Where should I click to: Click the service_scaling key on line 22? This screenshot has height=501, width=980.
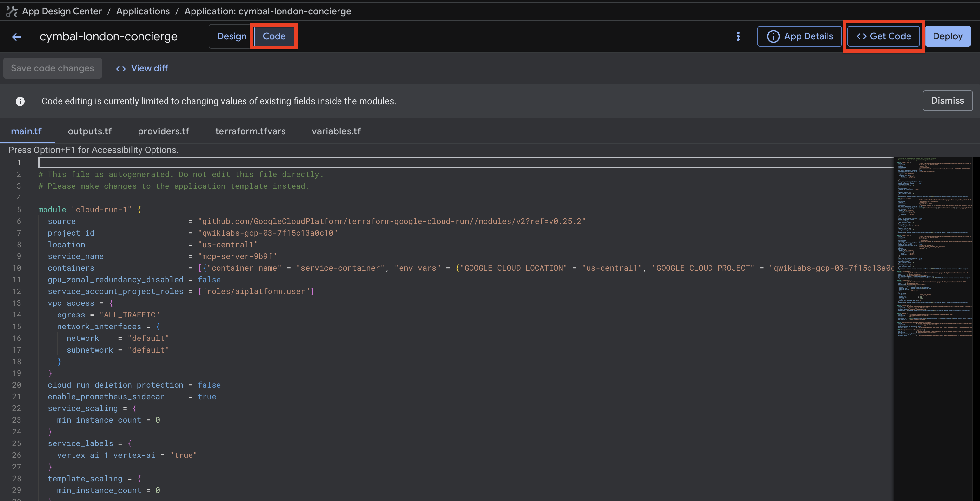coord(83,409)
